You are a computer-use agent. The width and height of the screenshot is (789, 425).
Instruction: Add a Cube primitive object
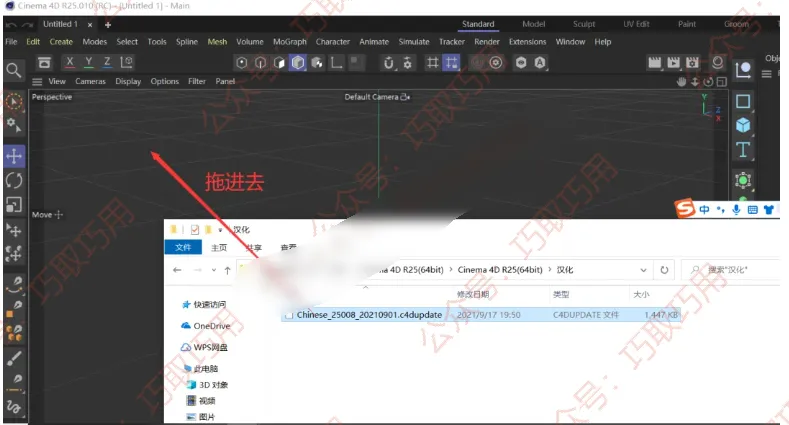click(x=743, y=125)
